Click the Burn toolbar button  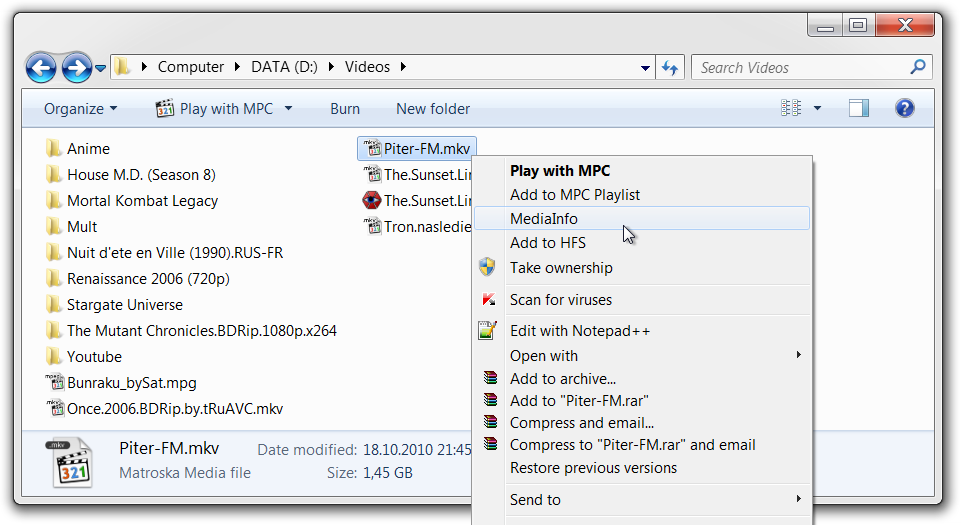tap(345, 109)
